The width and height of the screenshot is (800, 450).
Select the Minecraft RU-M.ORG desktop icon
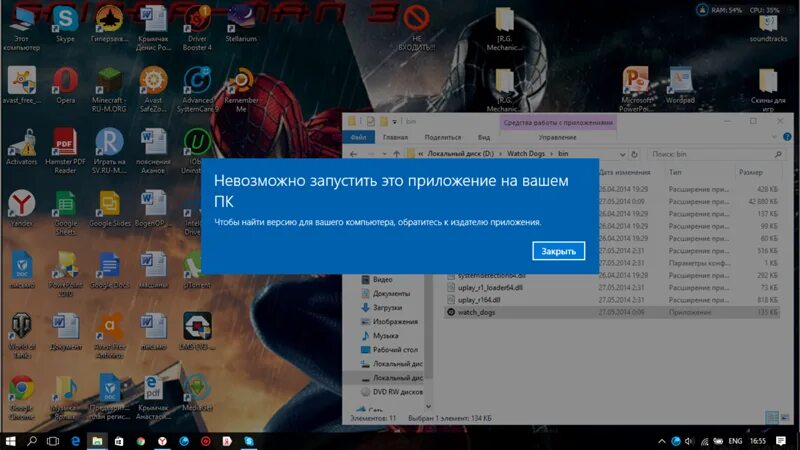(x=109, y=90)
